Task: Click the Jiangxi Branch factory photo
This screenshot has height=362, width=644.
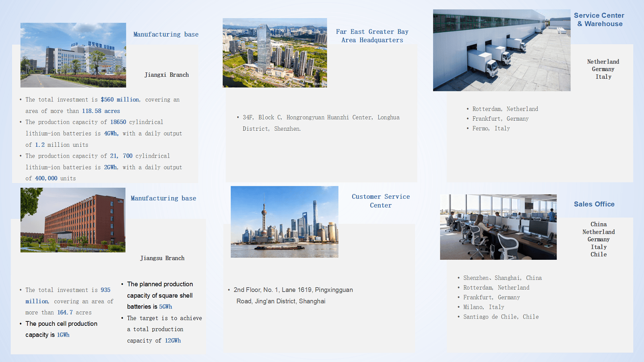Action: pyautogui.click(x=73, y=55)
